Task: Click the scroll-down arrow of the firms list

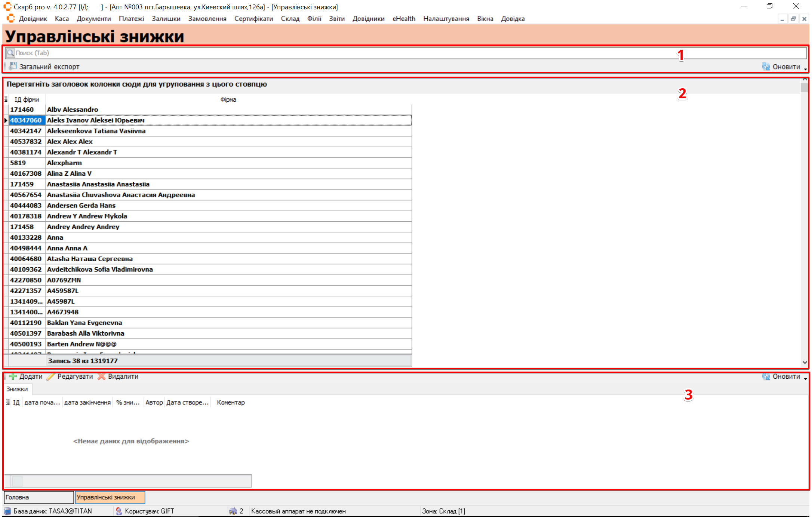Action: (x=805, y=362)
